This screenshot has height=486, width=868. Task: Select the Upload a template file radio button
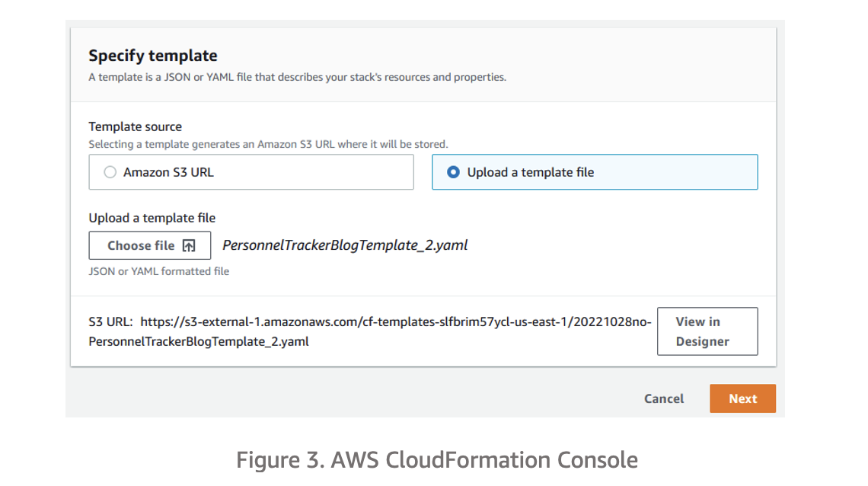(x=454, y=172)
